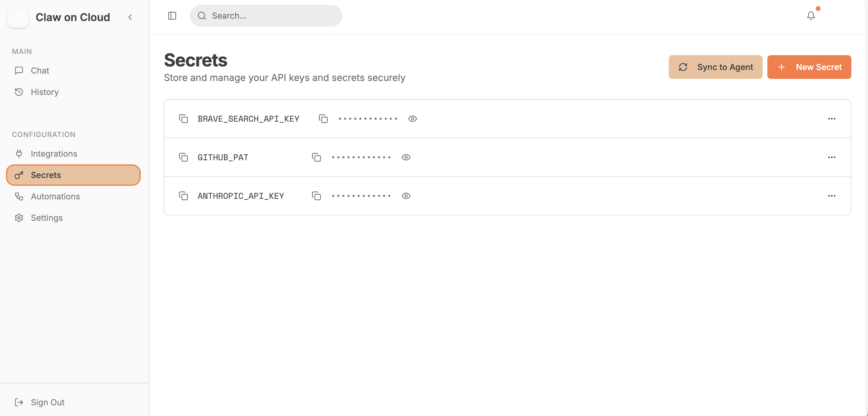
Task: Copy the BRAVE_SEARCH_API_KEY name
Action: coord(183,119)
